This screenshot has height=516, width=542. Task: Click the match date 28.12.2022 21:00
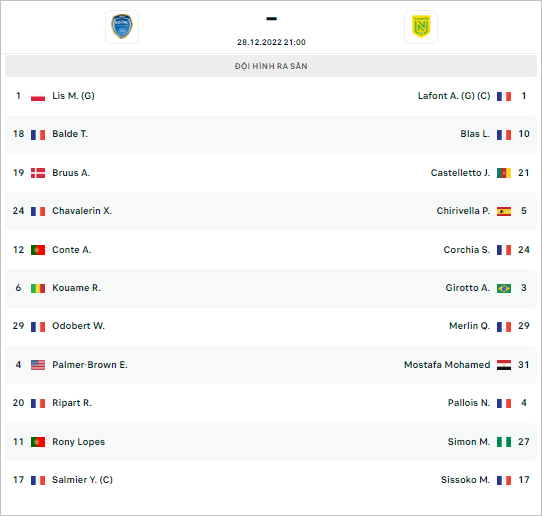pos(271,42)
